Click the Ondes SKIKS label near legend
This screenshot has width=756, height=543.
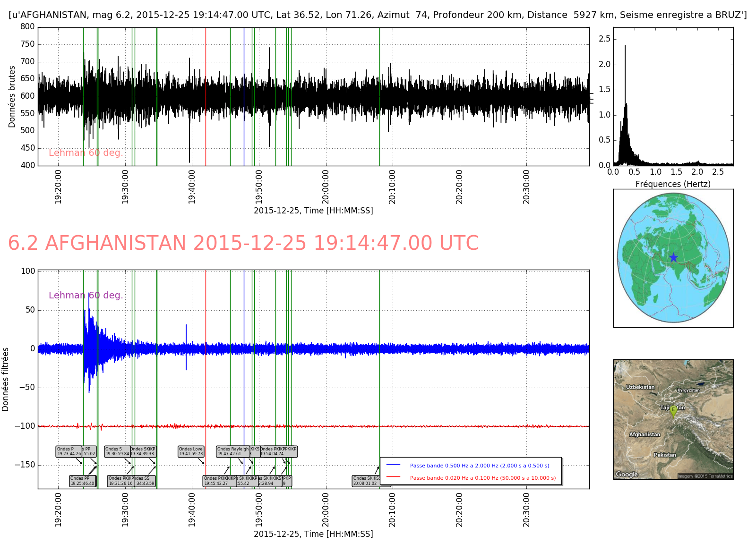click(x=367, y=481)
